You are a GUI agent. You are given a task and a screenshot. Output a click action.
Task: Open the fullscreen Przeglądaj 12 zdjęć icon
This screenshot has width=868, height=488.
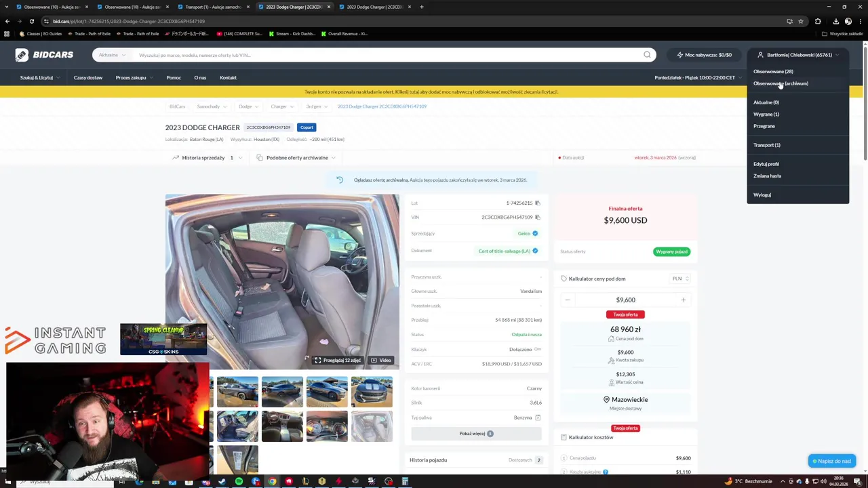point(317,360)
